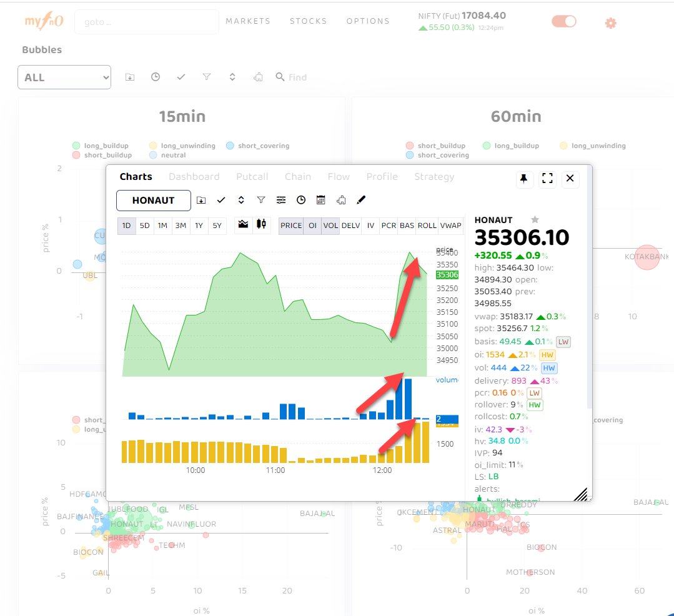Viewport: 674px width, 616px height.
Task: Toggle short_covering legend in 15min chart
Action: (x=258, y=146)
